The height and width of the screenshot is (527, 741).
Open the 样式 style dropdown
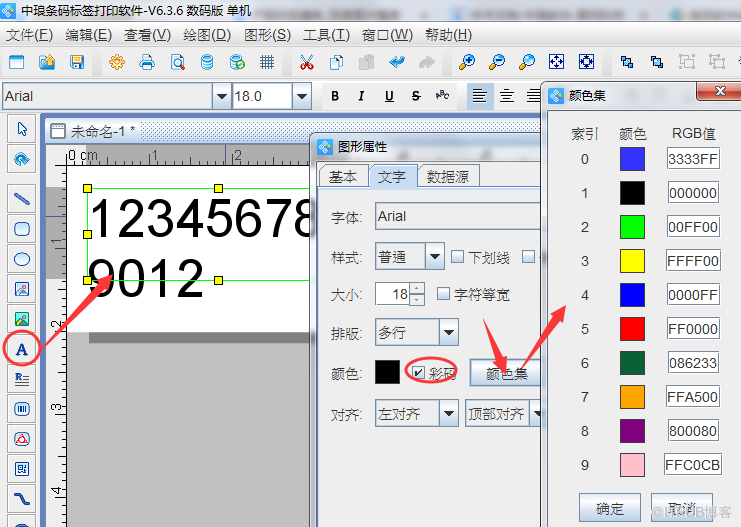point(435,257)
